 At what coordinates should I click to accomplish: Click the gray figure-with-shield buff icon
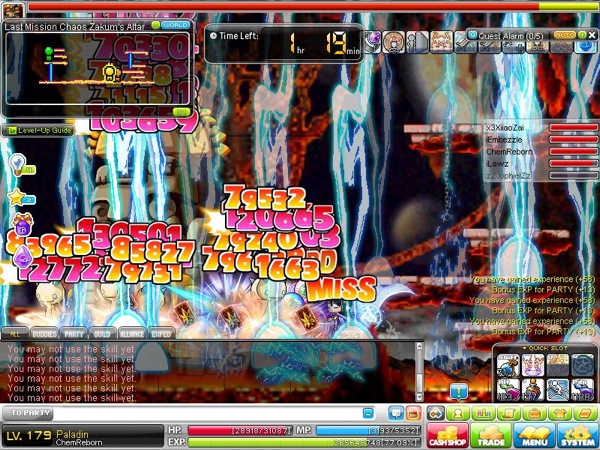coord(417,42)
